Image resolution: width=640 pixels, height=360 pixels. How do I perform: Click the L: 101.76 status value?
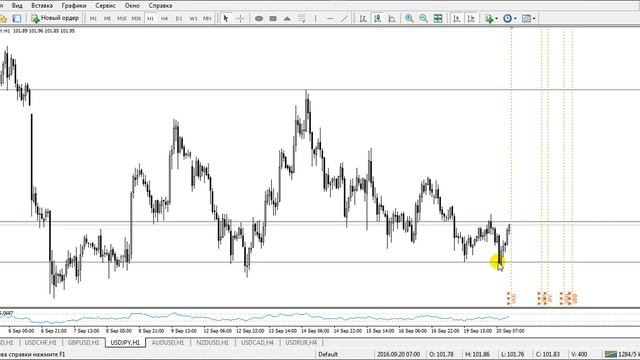click(x=512, y=354)
